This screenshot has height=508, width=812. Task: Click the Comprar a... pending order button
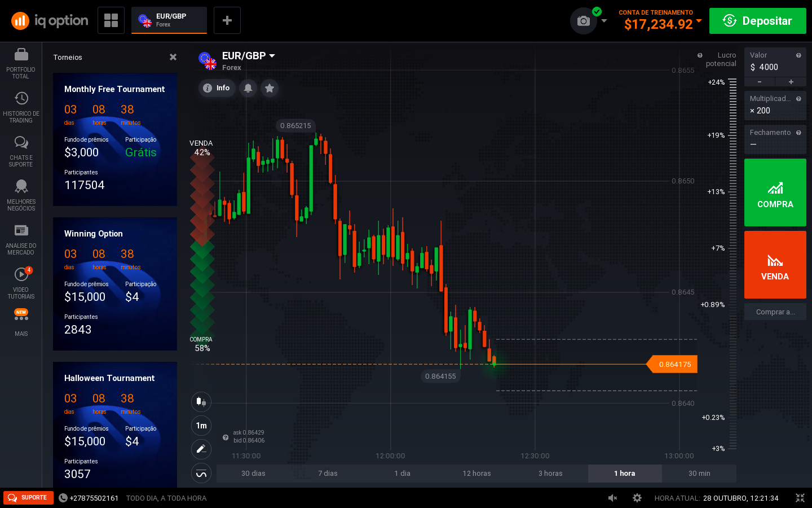775,312
